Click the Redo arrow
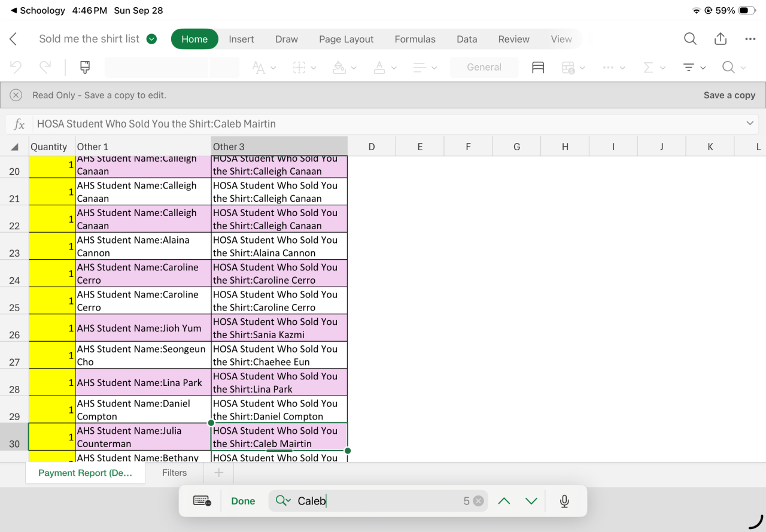 45,67
